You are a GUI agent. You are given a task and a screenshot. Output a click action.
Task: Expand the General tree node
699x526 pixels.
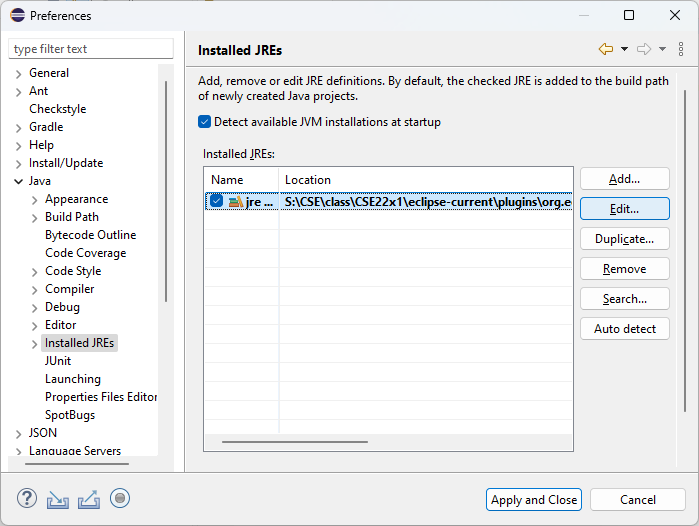coord(19,73)
